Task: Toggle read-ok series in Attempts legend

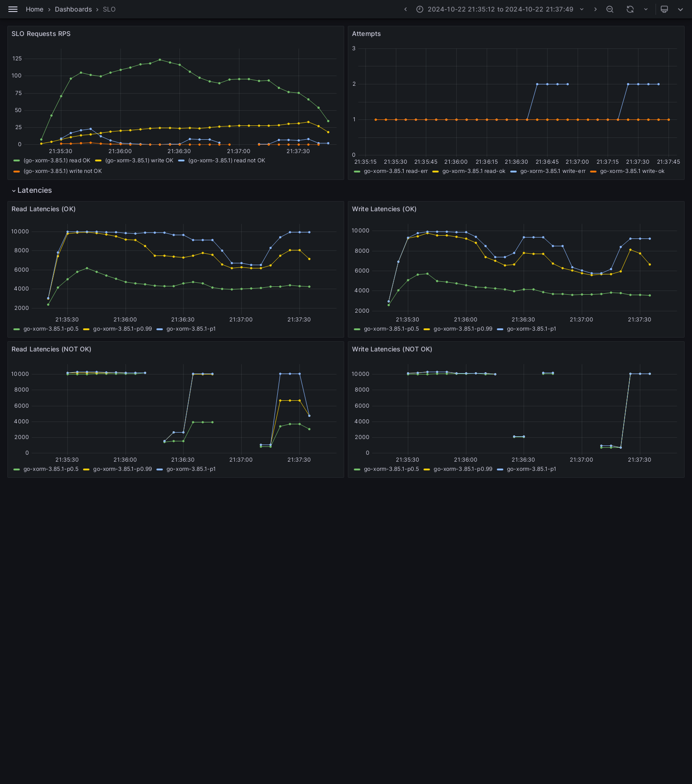Action: [x=474, y=171]
